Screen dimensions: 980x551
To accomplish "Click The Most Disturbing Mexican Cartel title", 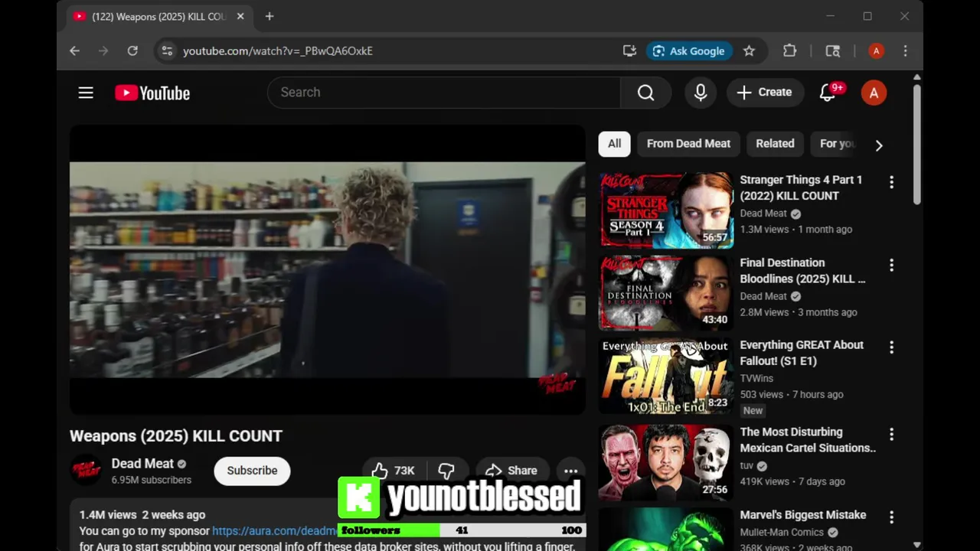I will click(x=807, y=440).
